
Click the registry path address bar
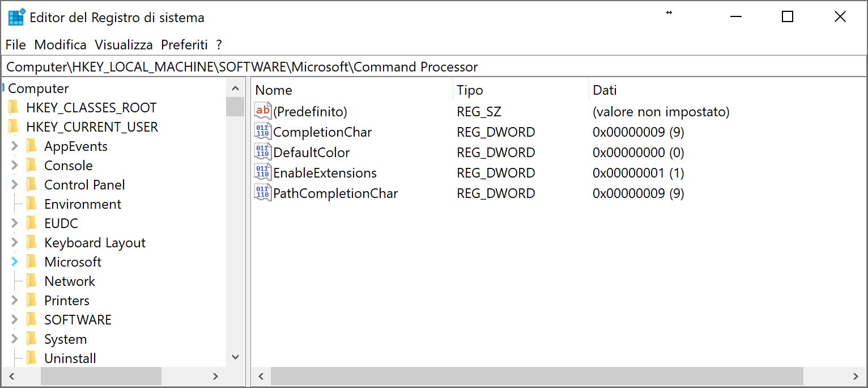434,67
